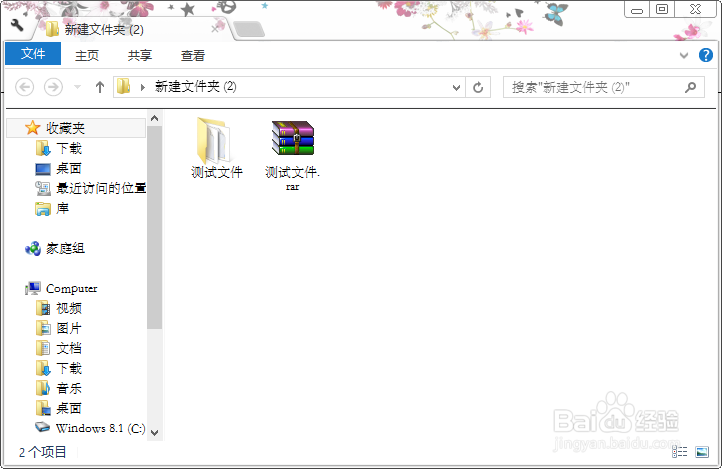The height and width of the screenshot is (469, 722).
Task: Open 图片 under Computer
Action: pyautogui.click(x=69, y=329)
